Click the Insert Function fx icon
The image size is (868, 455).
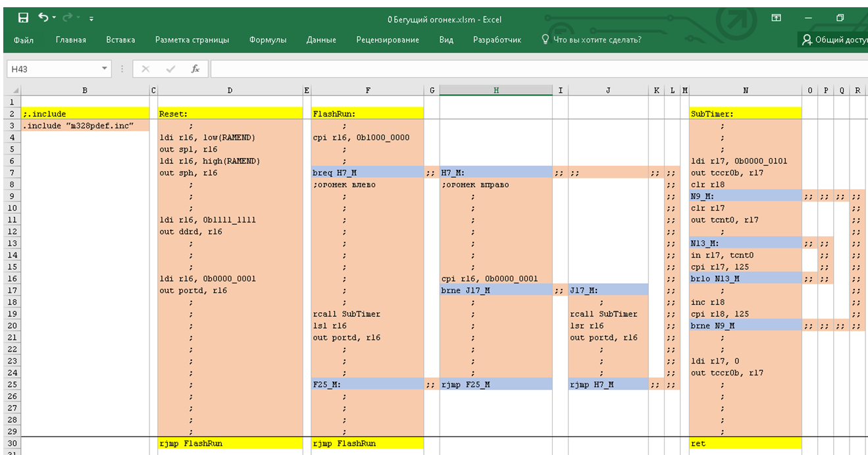click(195, 68)
